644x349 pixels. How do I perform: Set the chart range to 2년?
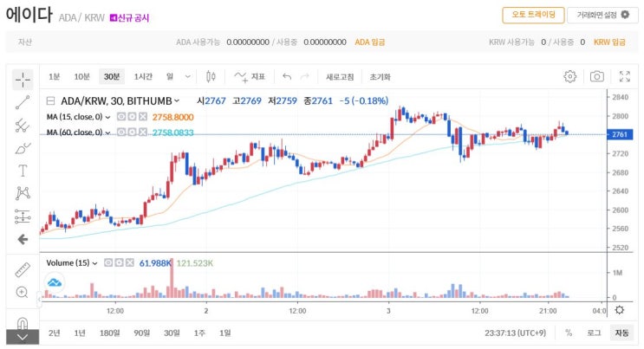click(x=55, y=333)
